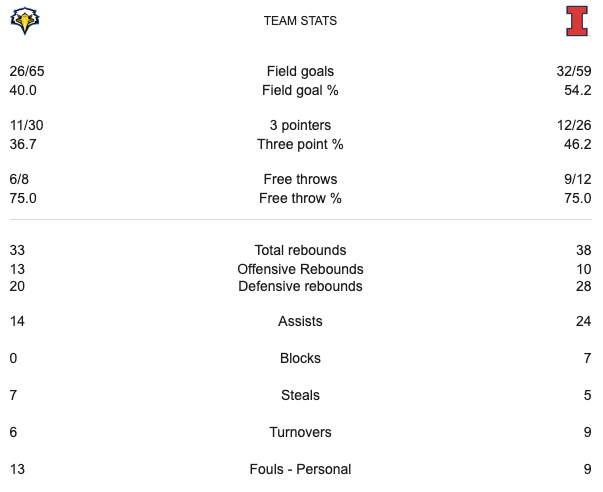The image size is (603, 492).
Task: Click the Field goal % label
Action: [x=300, y=90]
